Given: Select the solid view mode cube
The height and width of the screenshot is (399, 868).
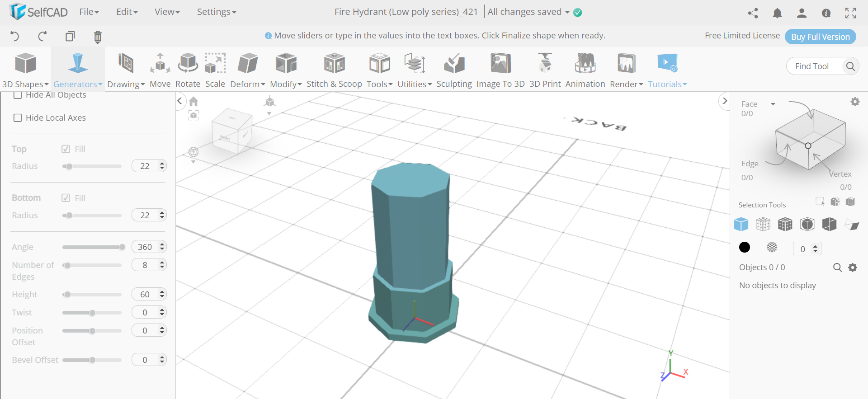Looking at the screenshot, I should pyautogui.click(x=741, y=224).
